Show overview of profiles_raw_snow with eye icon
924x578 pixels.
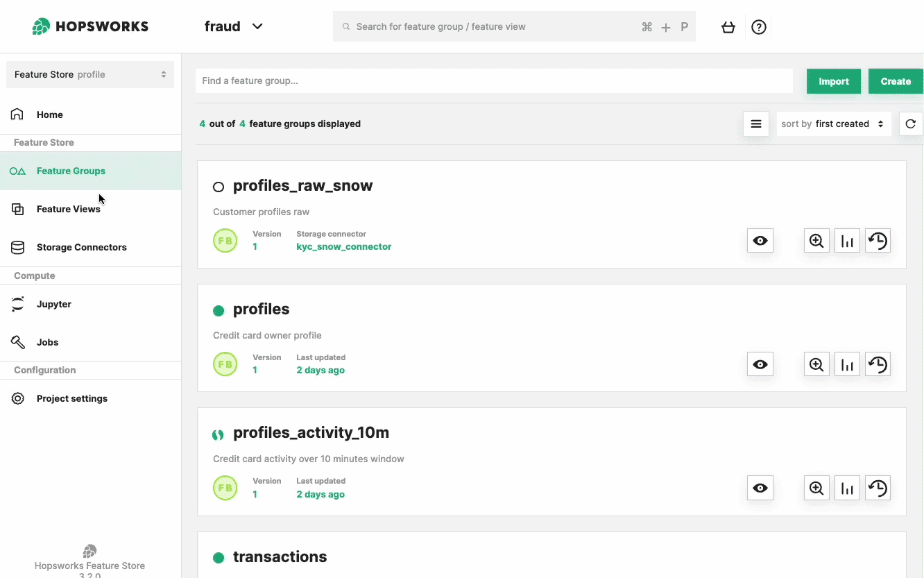pyautogui.click(x=760, y=240)
